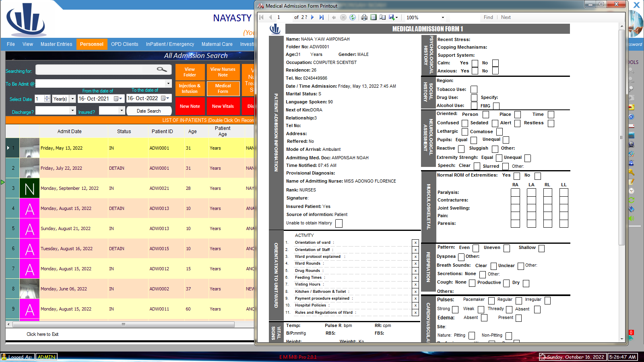This screenshot has width=644, height=362.
Task: Open the calculator from tools sidebar
Action: 631,136
